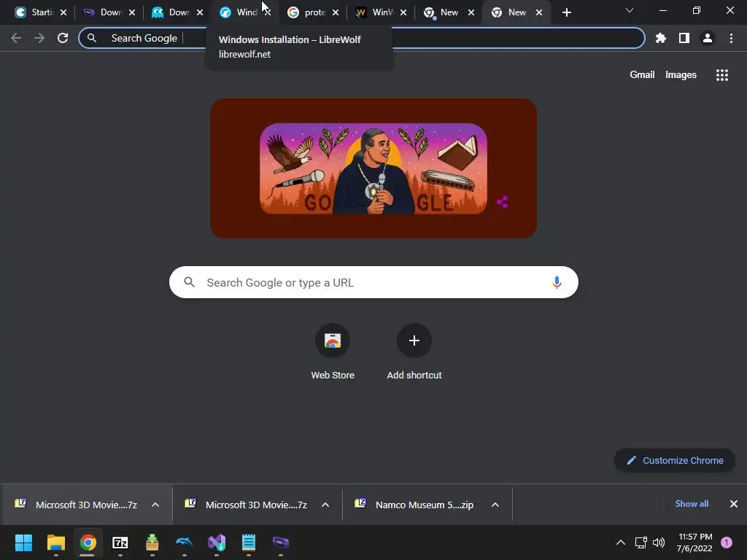Viewport: 747px width, 560px height.
Task: Open the installer package taskbar icon
Action: pyautogui.click(x=152, y=542)
